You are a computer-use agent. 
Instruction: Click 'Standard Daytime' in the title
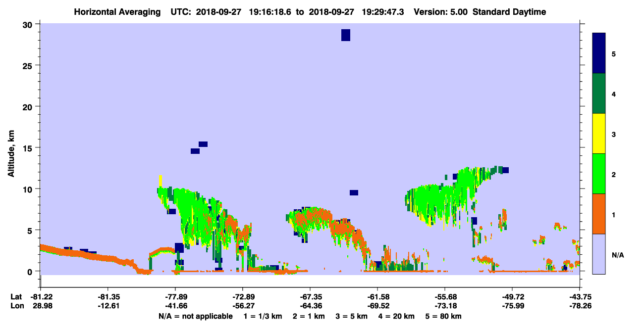509,12
